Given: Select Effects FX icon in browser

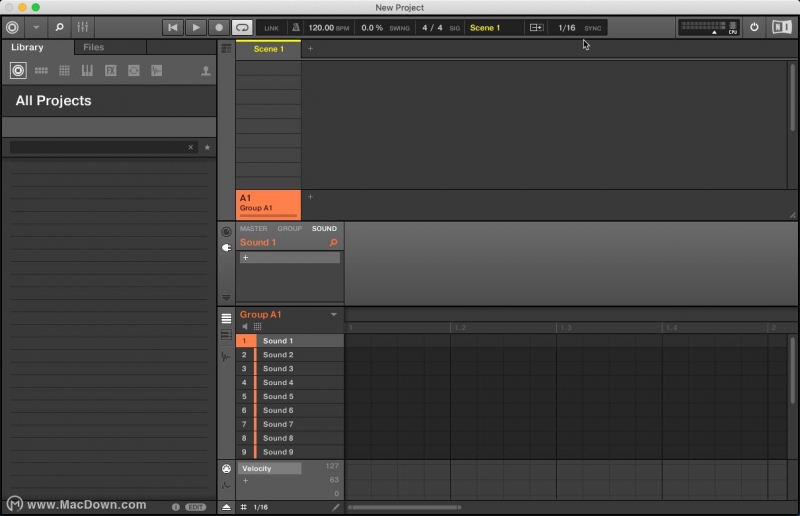Looking at the screenshot, I should pos(110,70).
